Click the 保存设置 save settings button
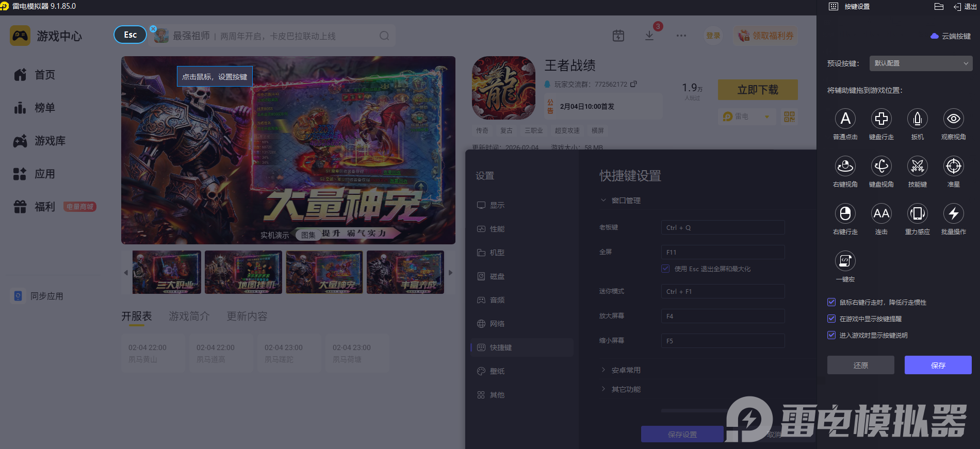Image resolution: width=980 pixels, height=449 pixels. click(682, 434)
